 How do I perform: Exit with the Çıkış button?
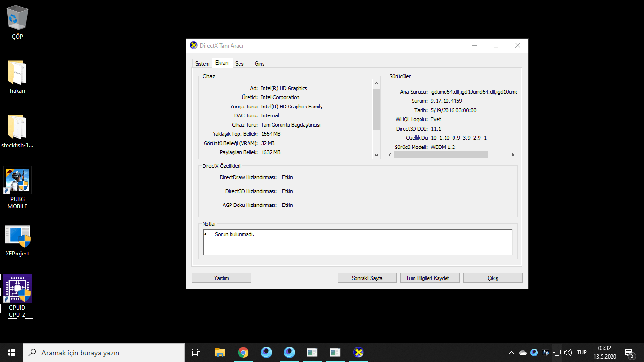[493, 278]
